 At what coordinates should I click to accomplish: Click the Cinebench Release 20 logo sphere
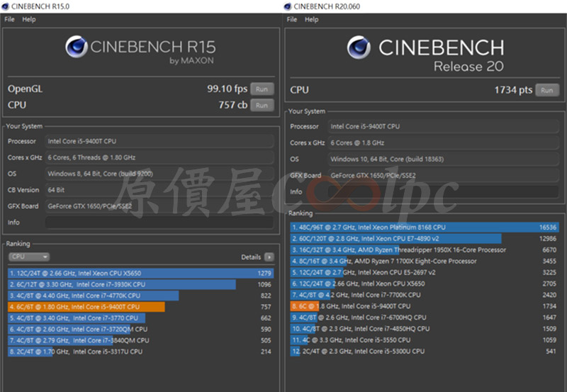tap(359, 47)
